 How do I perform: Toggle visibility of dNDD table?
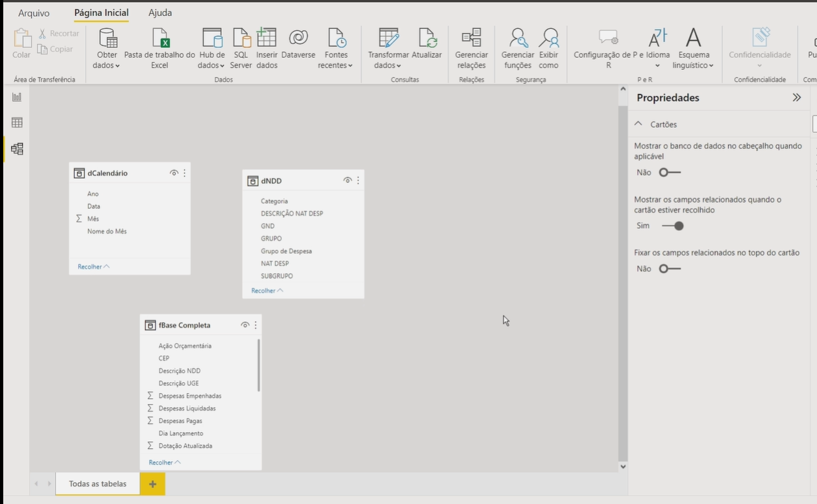348,180
